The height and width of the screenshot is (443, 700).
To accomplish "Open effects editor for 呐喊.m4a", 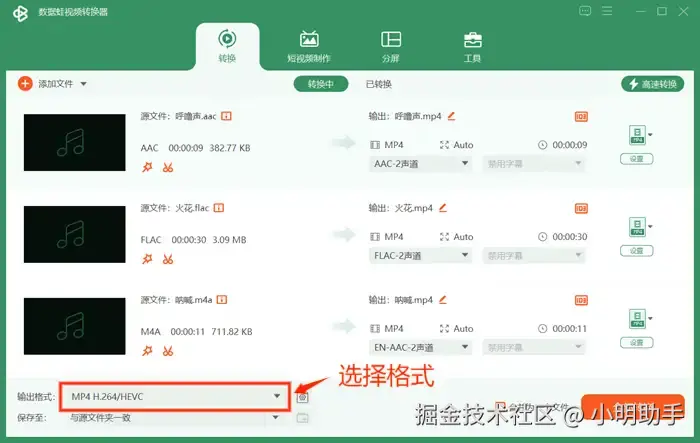I will point(147,351).
